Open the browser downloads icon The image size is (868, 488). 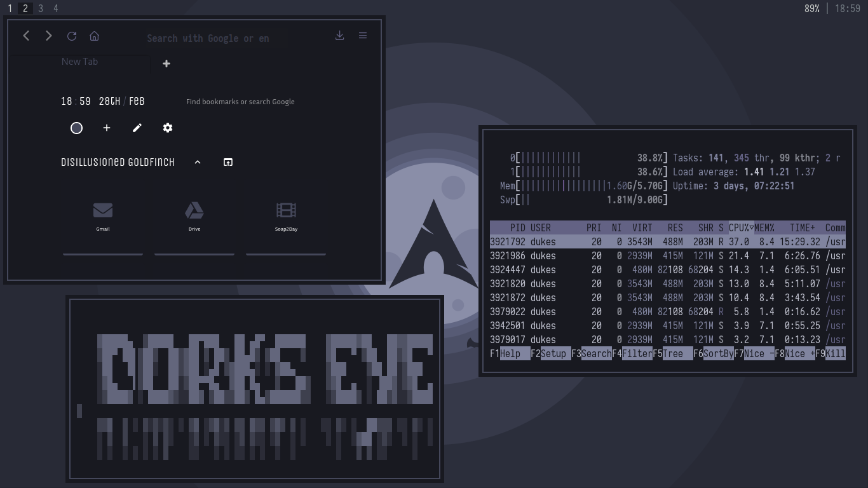pyautogui.click(x=340, y=36)
